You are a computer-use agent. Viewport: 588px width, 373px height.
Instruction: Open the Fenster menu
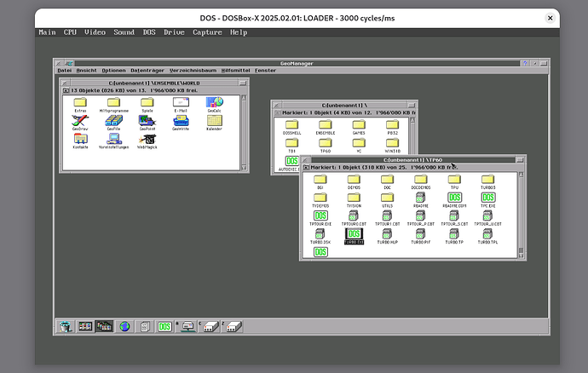tap(265, 71)
